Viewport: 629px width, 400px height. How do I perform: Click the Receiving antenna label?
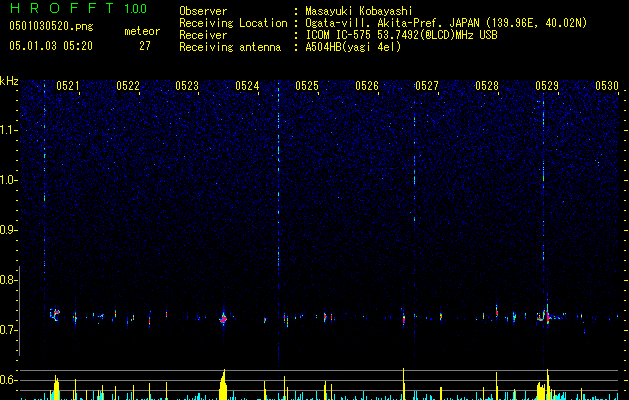(230, 47)
